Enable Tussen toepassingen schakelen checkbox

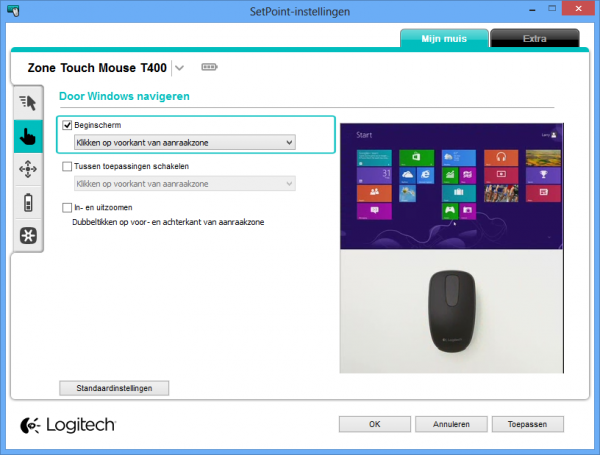(67, 166)
